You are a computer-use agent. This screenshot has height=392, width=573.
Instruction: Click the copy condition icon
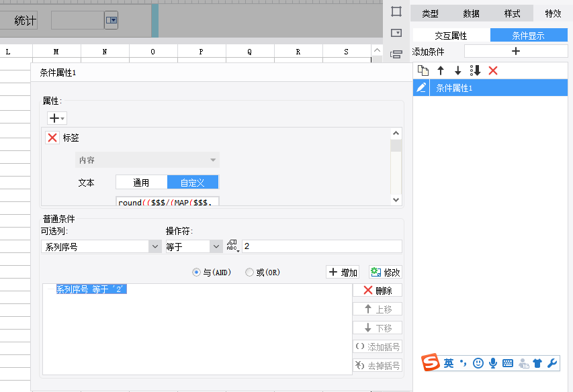[423, 70]
